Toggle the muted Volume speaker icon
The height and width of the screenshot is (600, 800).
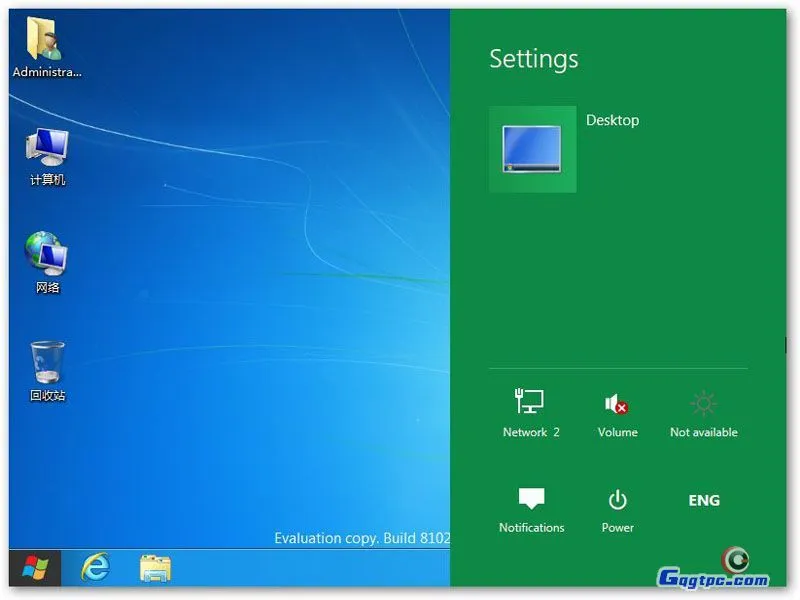click(617, 403)
